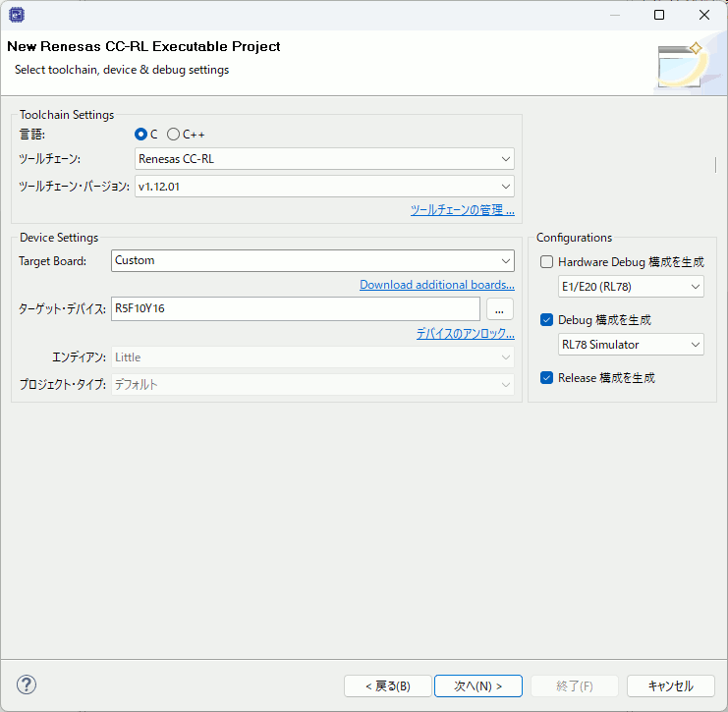This screenshot has width=728, height=712.
Task: Go back with the 戻る(B) button
Action: click(x=388, y=686)
